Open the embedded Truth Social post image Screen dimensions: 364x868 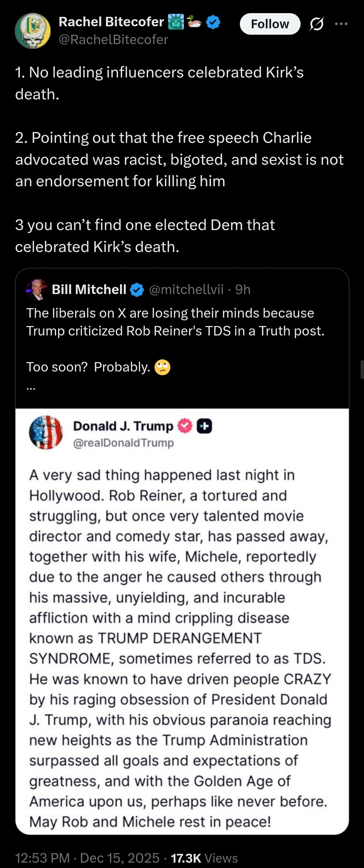pos(182,620)
